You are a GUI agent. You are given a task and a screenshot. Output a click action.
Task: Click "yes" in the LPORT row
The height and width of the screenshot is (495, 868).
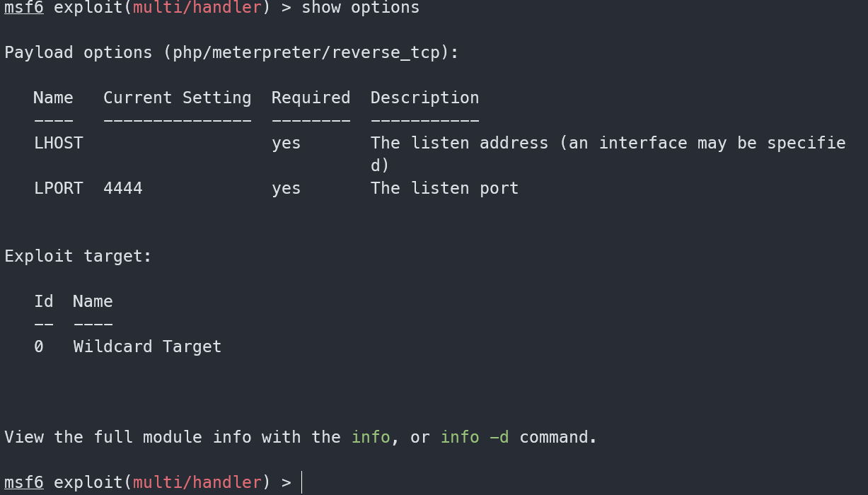(x=286, y=188)
